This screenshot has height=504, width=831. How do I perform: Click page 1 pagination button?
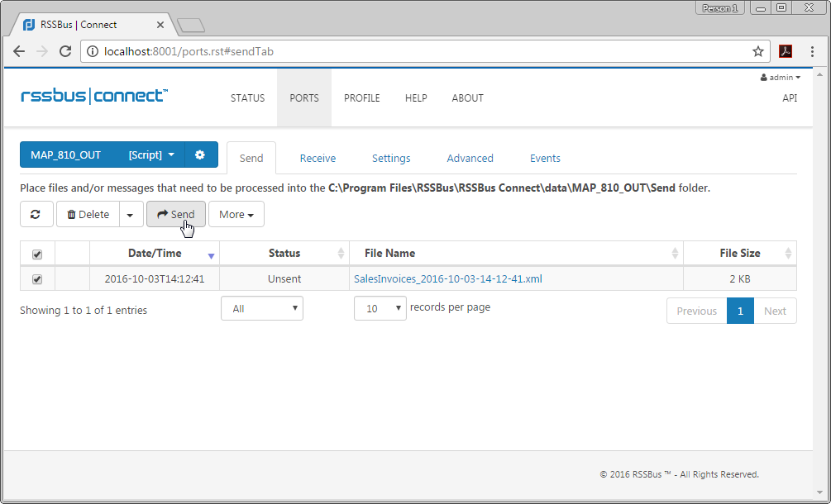740,311
